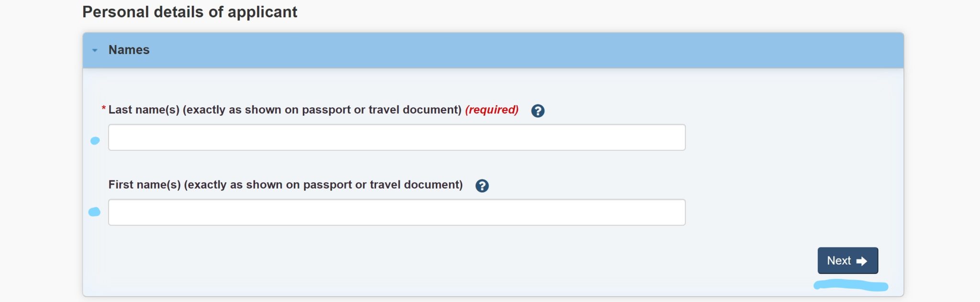Collapse the Names section arrow
The image size is (980, 302).
coord(95,50)
